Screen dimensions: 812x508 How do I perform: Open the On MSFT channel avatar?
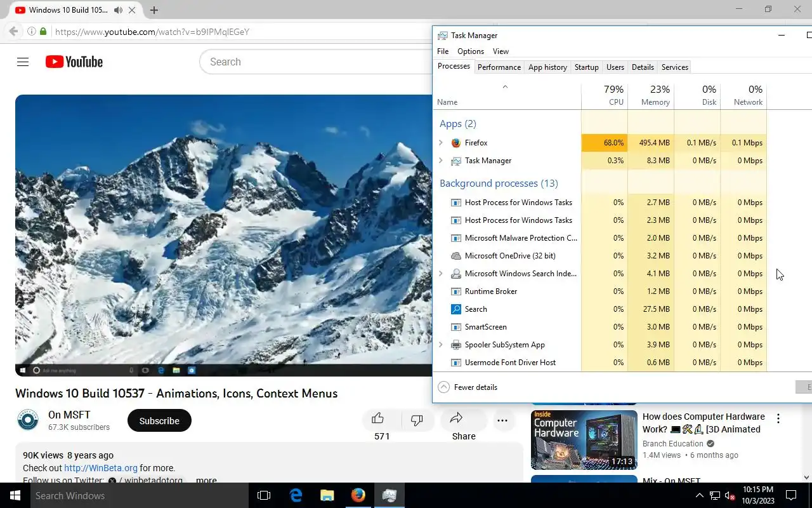coord(27,420)
